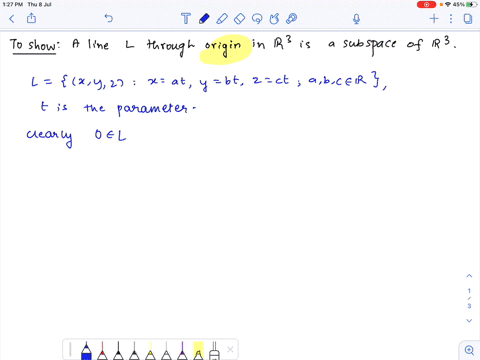
Task: Select the hand/finger scroll tool
Action: [x=274, y=19]
